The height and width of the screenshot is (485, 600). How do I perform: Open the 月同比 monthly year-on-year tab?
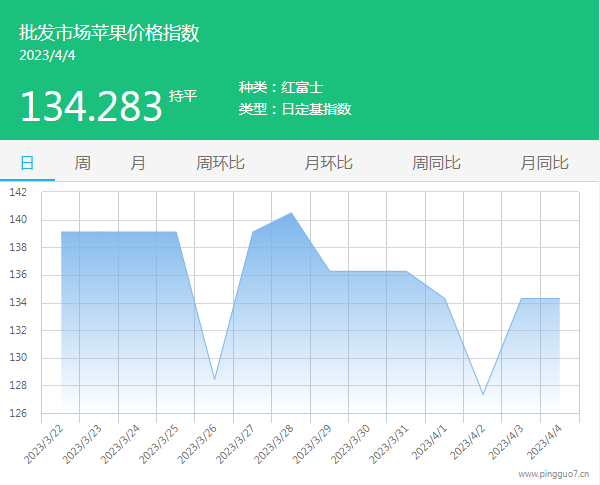(x=544, y=163)
